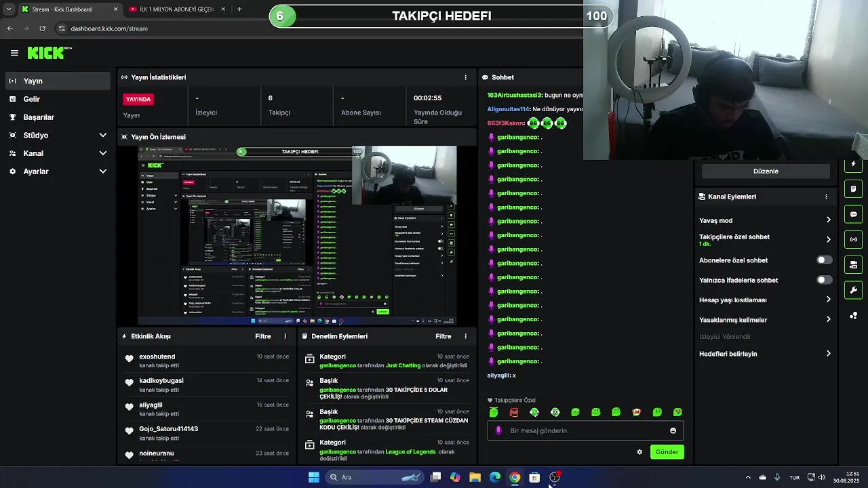
Task: Open Yayın İstatistikleri three-dot options
Action: tap(465, 77)
